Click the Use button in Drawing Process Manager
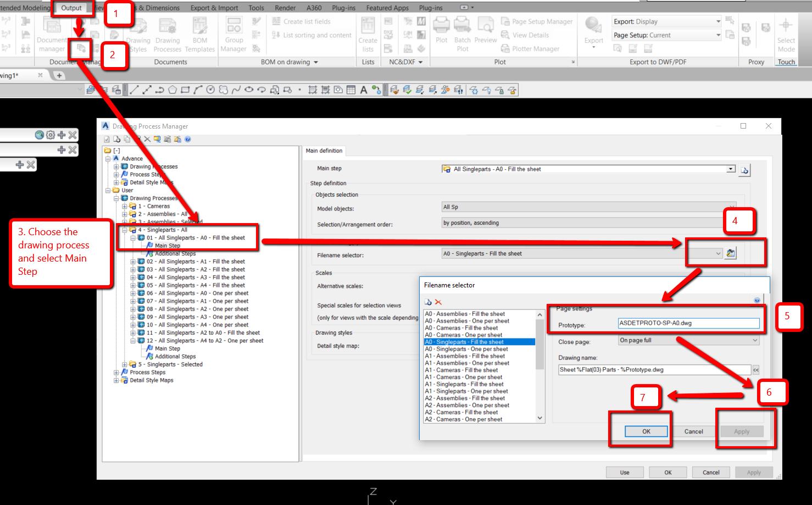The width and height of the screenshot is (812, 505). (x=625, y=472)
